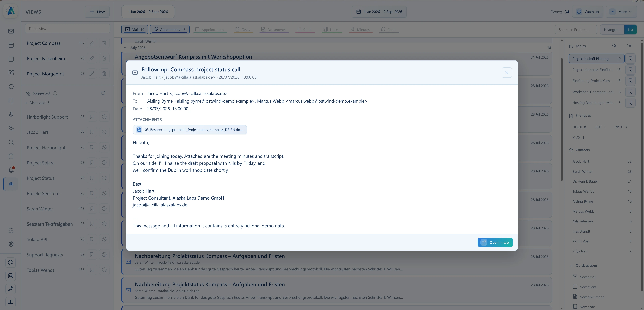Click the sparkle icon in Topics header
The width and height of the screenshot is (644, 310).
point(614,45)
